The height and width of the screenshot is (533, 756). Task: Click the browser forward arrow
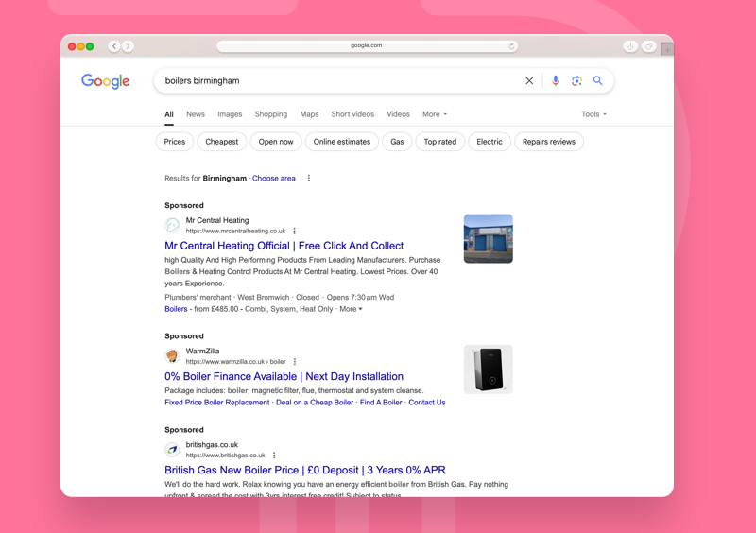coord(128,45)
